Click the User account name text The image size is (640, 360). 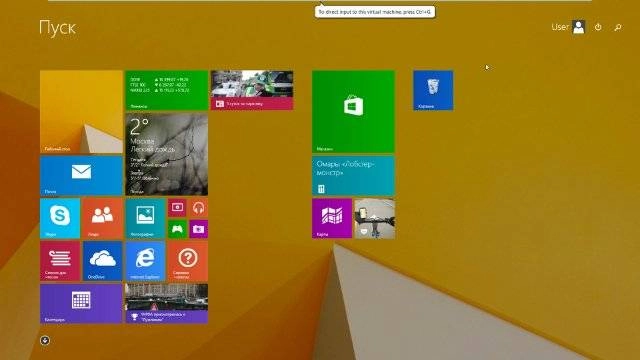tap(560, 27)
